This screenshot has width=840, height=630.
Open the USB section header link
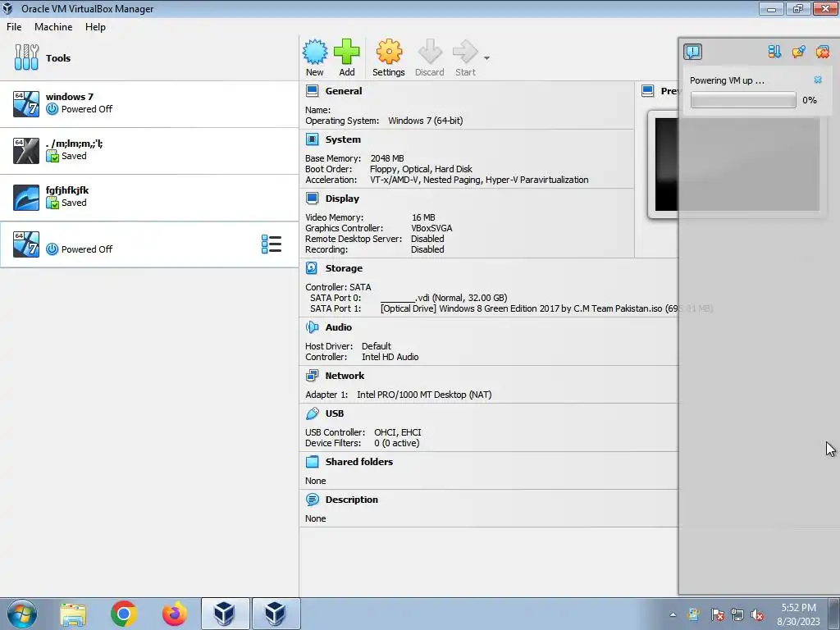[335, 413]
